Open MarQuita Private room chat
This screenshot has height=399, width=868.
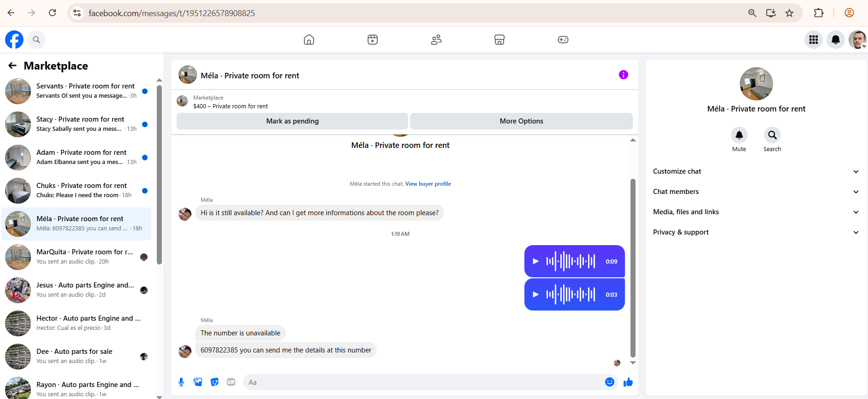[77, 257]
